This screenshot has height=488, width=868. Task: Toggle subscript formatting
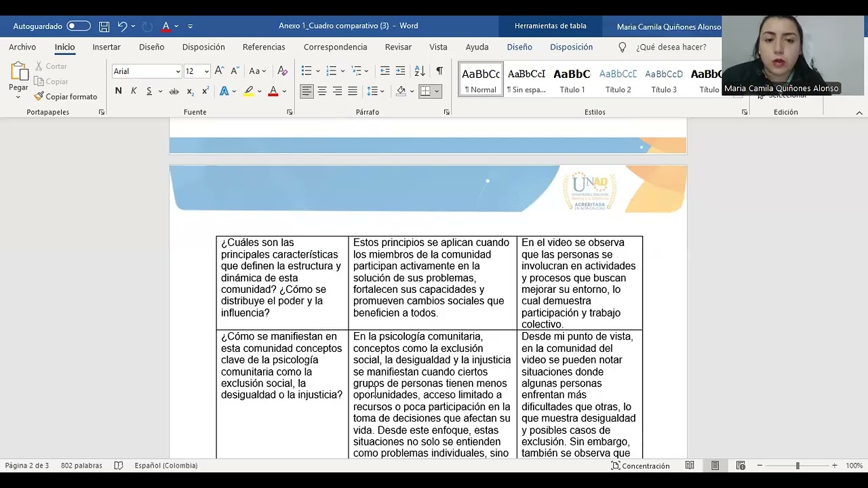190,91
